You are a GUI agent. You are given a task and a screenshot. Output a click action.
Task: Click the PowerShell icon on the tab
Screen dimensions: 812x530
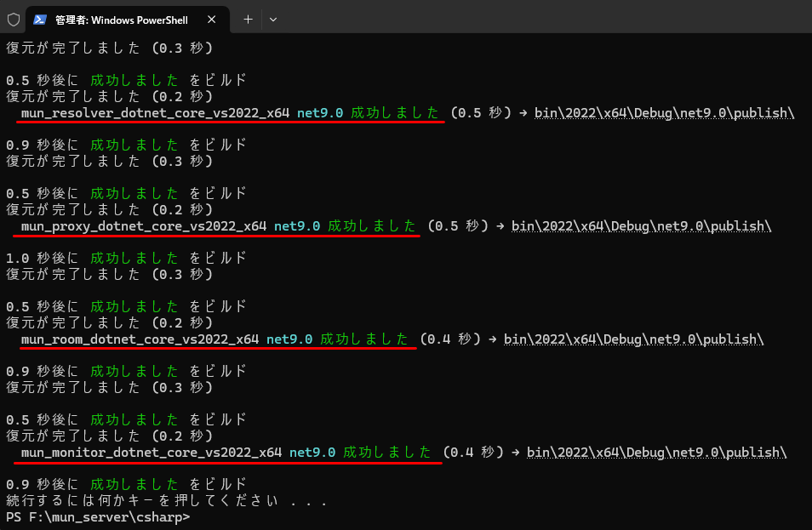coord(40,19)
